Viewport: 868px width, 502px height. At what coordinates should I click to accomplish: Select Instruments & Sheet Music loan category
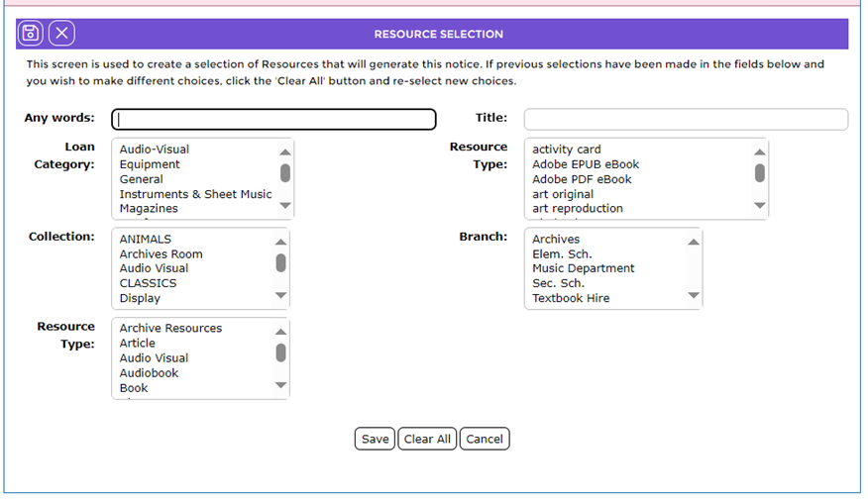pyautogui.click(x=195, y=194)
